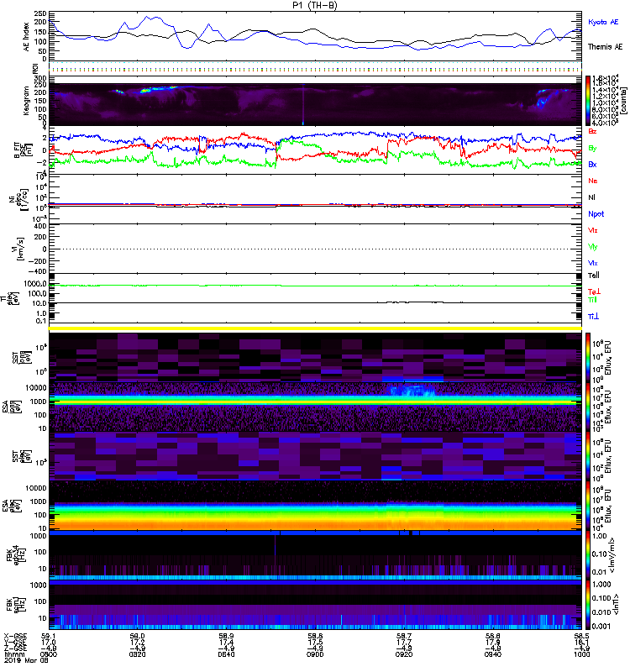
Task: Click the Y-GSE value 17.4
Action: [226, 643]
